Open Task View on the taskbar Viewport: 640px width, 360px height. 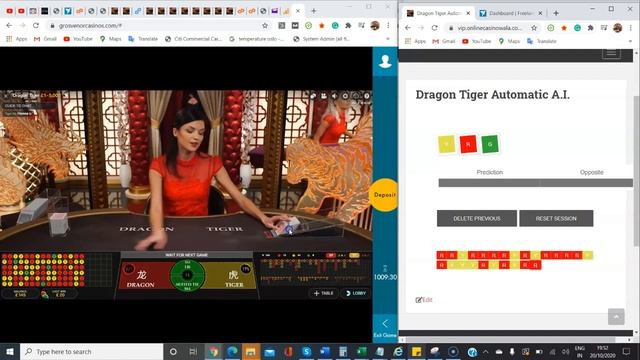click(x=193, y=351)
